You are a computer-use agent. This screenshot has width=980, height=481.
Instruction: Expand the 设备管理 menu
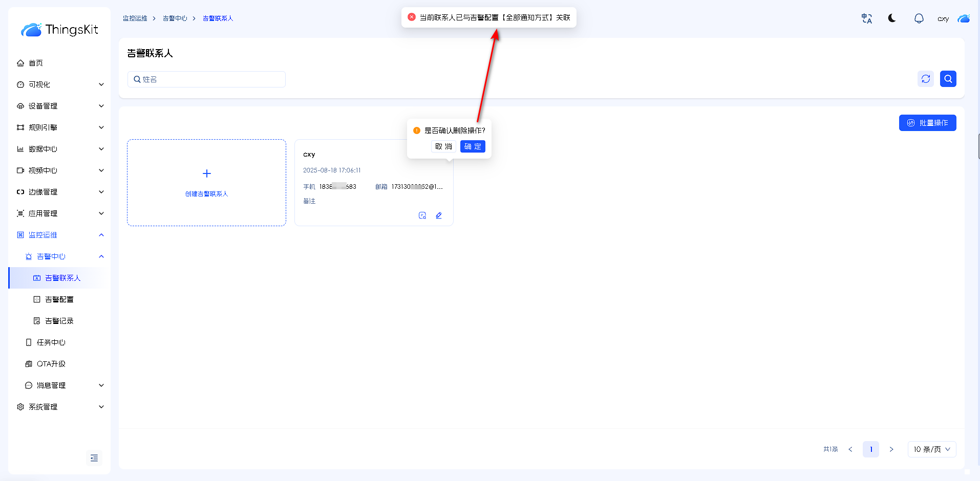[x=59, y=106]
